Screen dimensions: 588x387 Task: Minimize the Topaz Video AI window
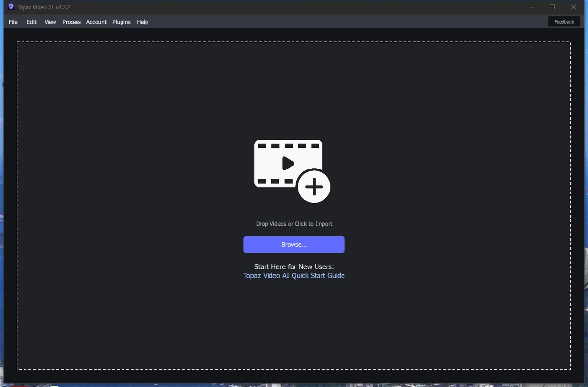[x=532, y=7]
